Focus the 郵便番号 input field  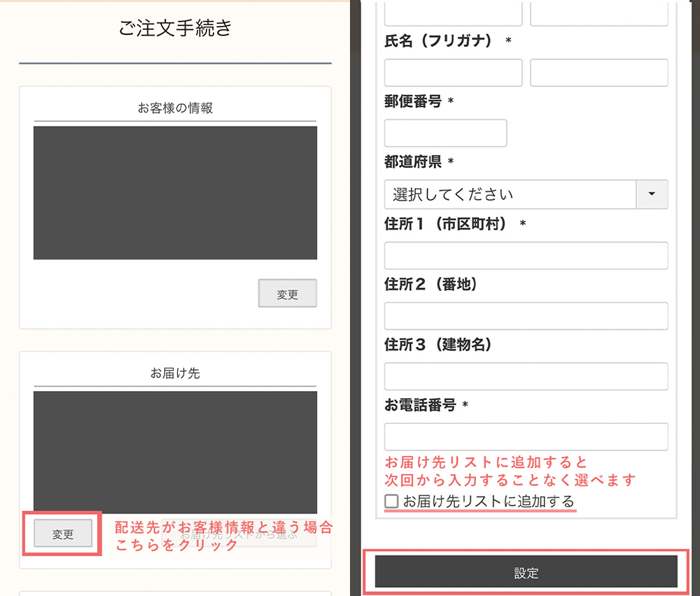coord(445,133)
